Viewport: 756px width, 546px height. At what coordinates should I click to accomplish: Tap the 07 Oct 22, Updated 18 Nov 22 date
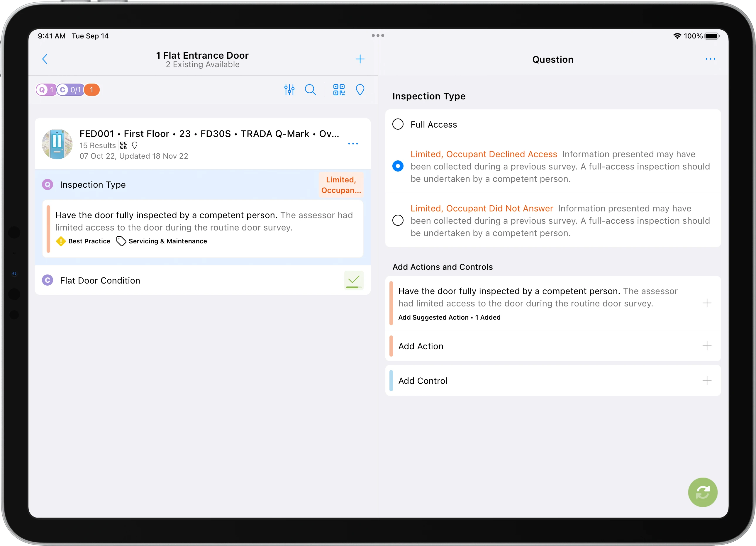(x=134, y=156)
